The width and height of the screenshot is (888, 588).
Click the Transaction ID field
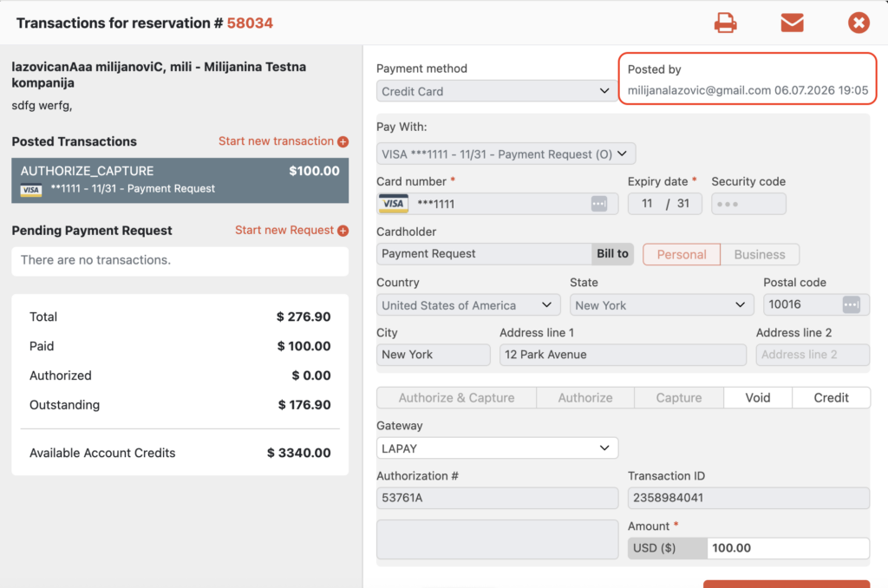tap(748, 498)
